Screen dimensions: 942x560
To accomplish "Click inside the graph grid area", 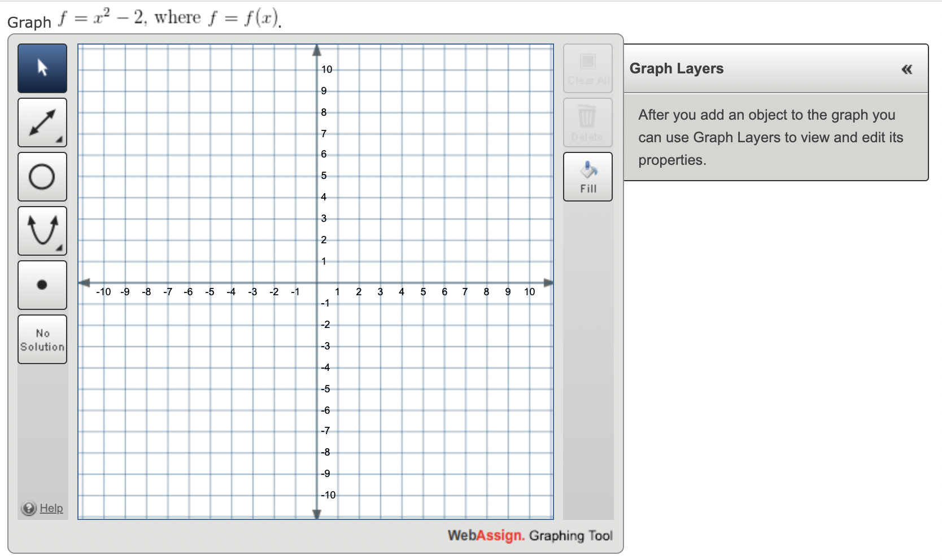I will tap(429, 169).
